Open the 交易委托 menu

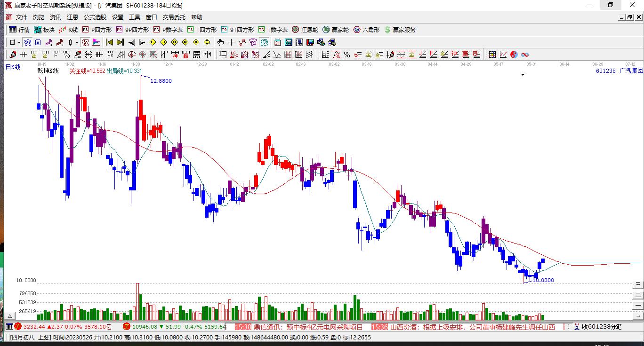pyautogui.click(x=174, y=17)
